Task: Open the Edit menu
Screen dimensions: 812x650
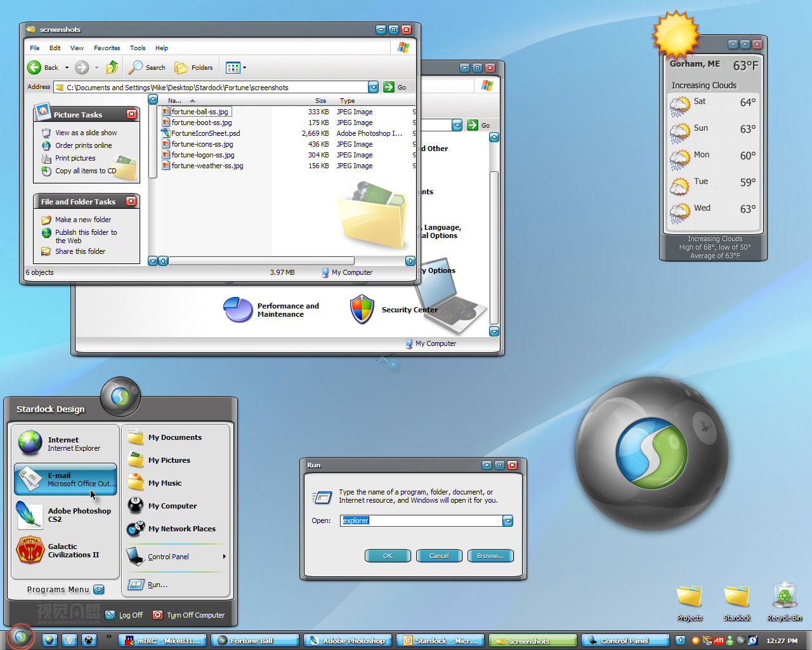Action: 55,48
